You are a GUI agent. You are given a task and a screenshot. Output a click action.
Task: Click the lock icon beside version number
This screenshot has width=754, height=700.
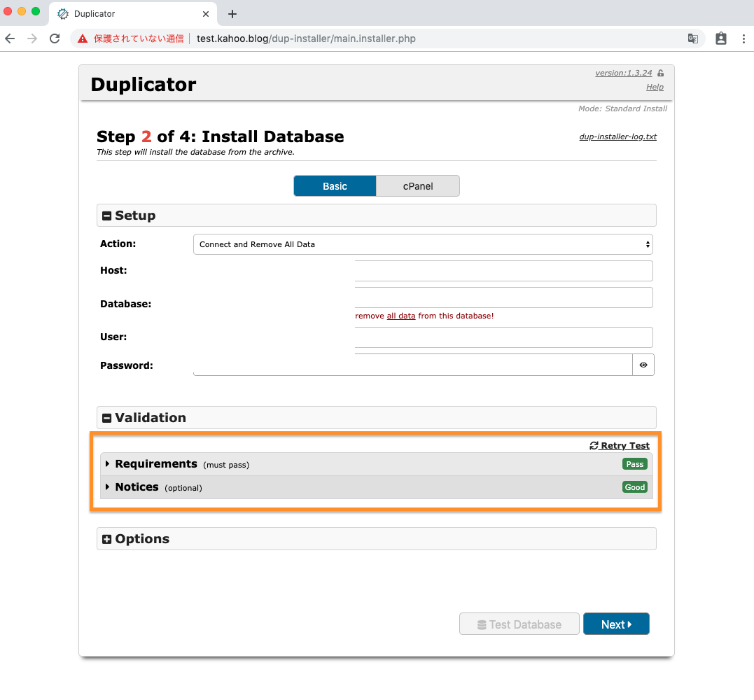660,73
